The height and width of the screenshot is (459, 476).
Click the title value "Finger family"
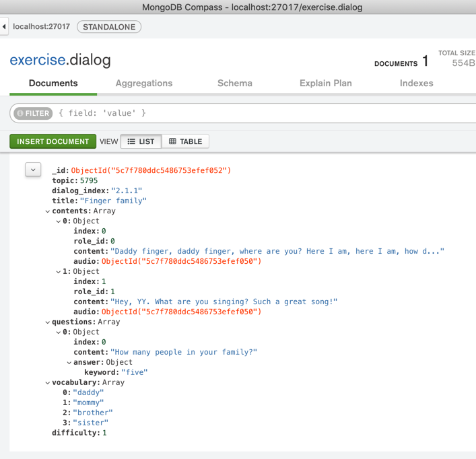coord(113,201)
